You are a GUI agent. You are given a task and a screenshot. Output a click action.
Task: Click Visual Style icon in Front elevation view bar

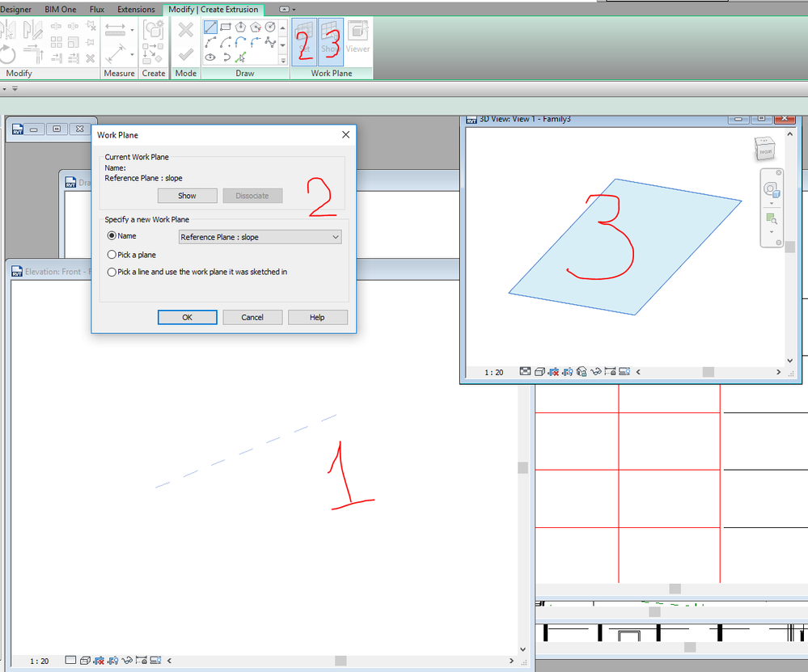(85, 660)
